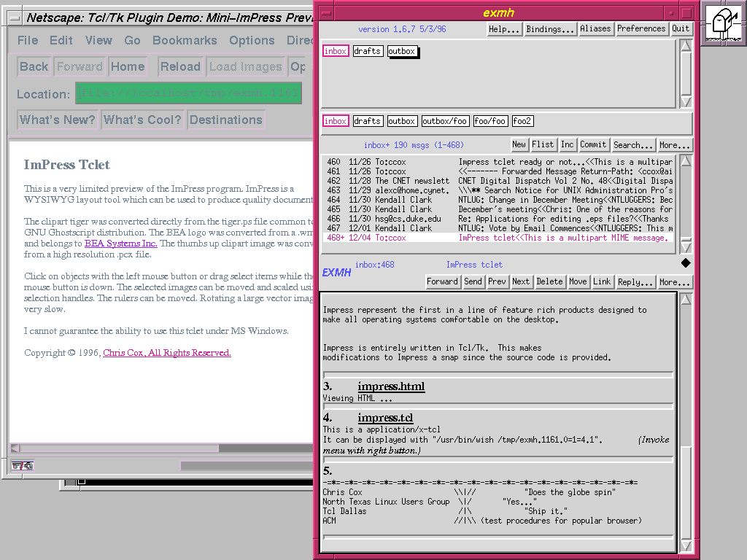Open Netscape Bookmarks menu
The width and height of the screenshot is (747, 560).
pyautogui.click(x=185, y=41)
